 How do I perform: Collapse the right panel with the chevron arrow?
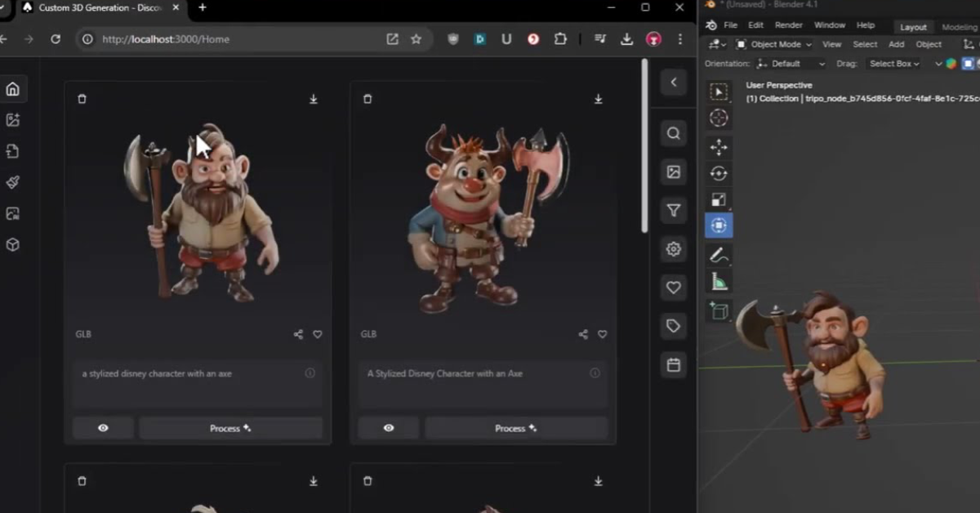[x=673, y=82]
